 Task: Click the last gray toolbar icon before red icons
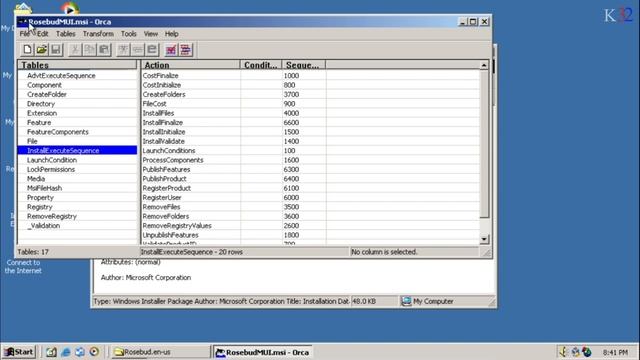(152, 50)
